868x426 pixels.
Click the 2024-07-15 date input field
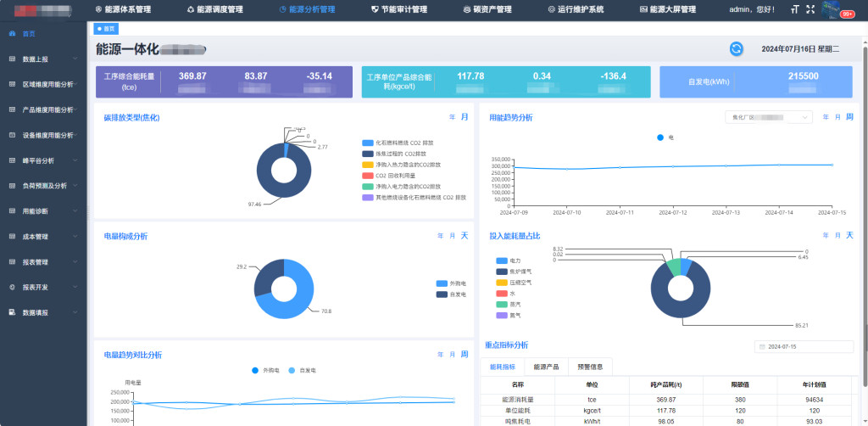pos(804,347)
